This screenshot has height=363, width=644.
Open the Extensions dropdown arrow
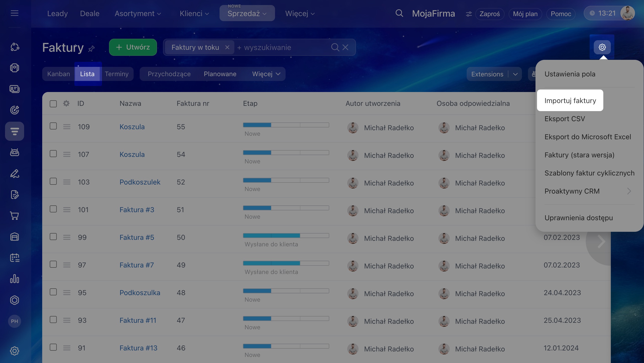coord(515,74)
